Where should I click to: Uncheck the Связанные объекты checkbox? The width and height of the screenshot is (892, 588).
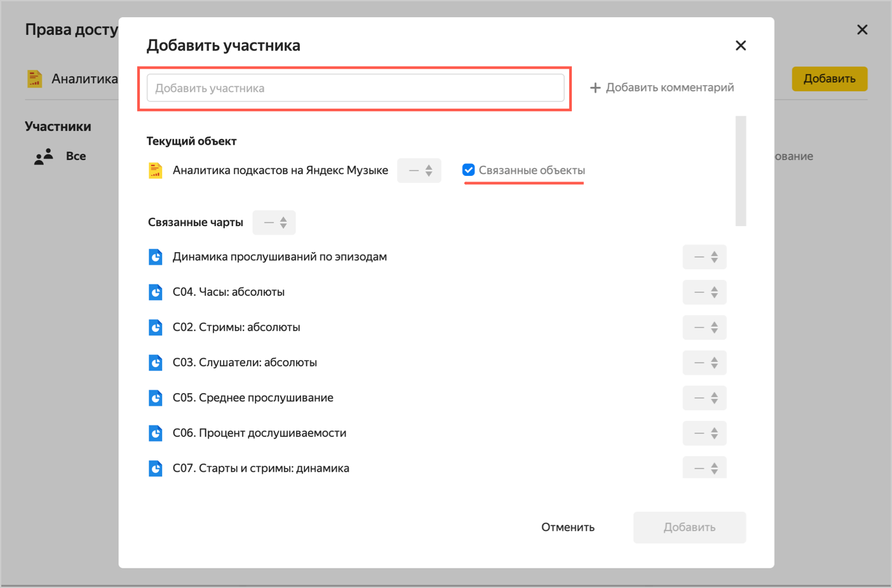468,170
